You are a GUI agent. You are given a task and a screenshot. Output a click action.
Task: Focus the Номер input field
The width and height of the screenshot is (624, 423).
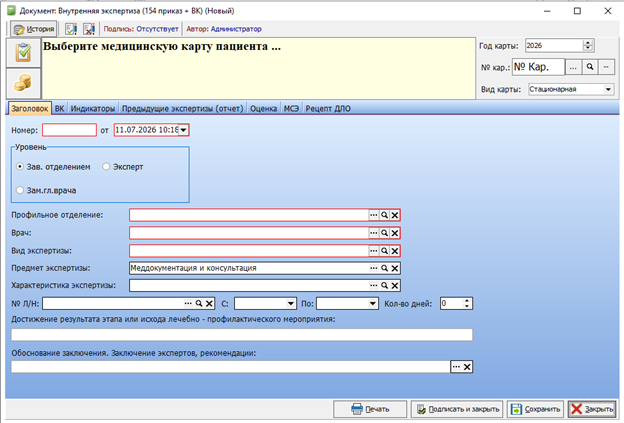point(69,130)
